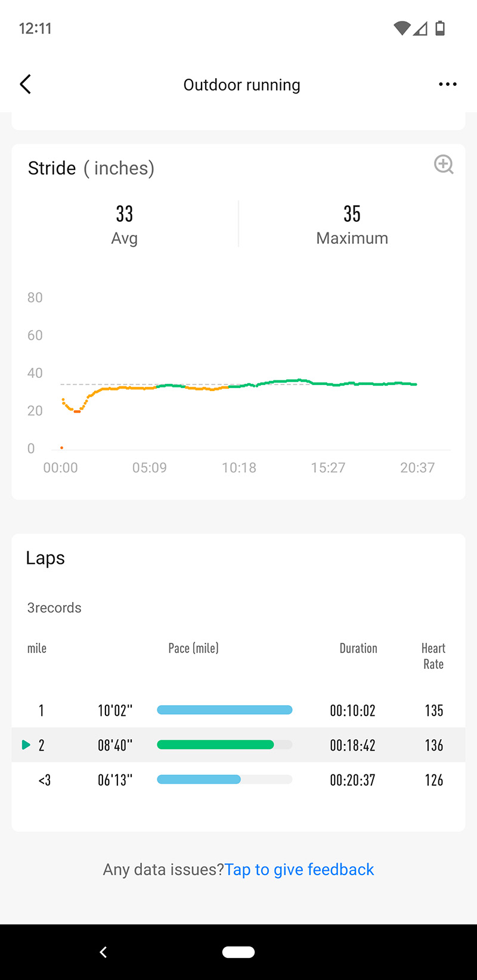The width and height of the screenshot is (477, 980).
Task: Tap to give feedback link
Action: pyautogui.click(x=299, y=870)
